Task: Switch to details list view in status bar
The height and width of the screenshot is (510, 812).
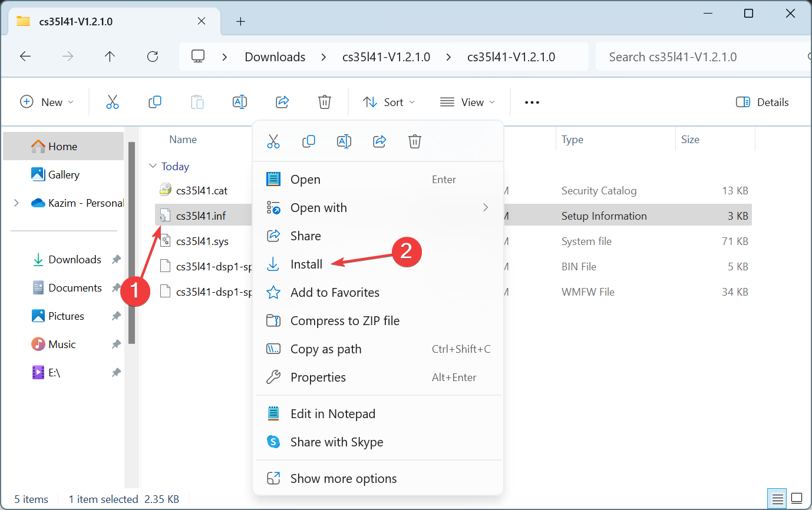Action: [x=777, y=499]
